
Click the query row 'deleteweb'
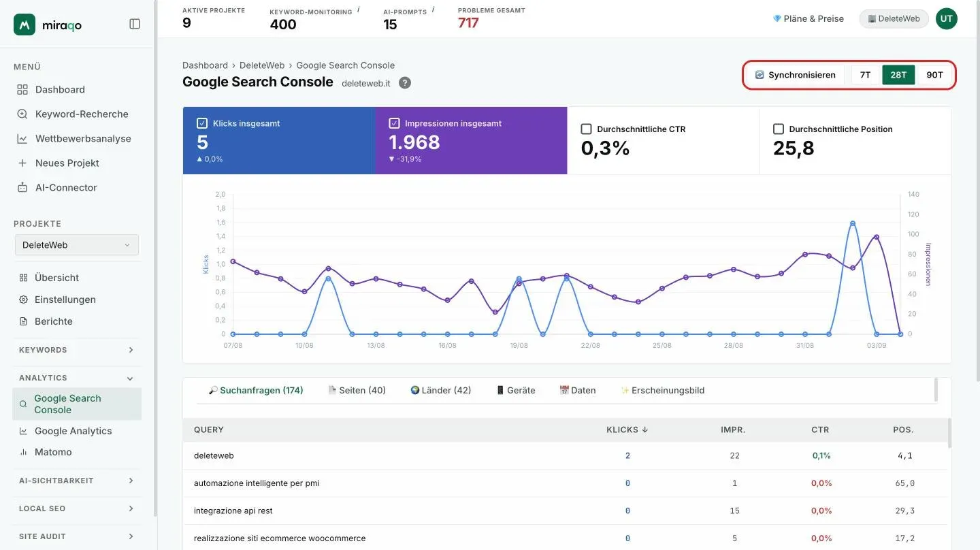[565, 456]
